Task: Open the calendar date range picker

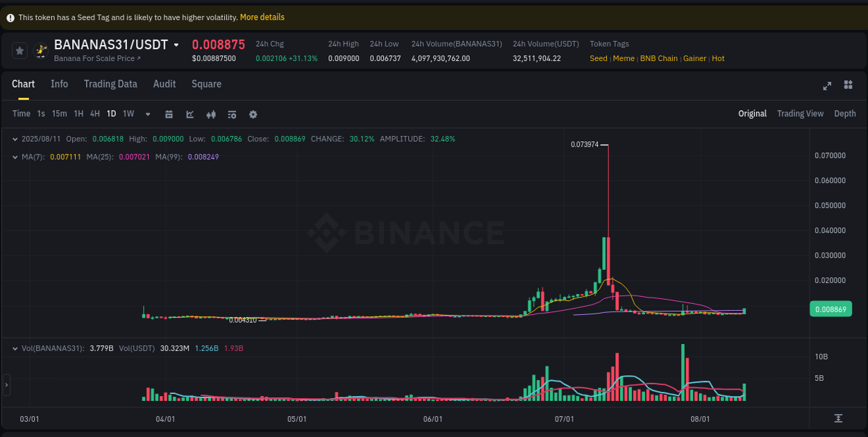Action: pos(169,113)
